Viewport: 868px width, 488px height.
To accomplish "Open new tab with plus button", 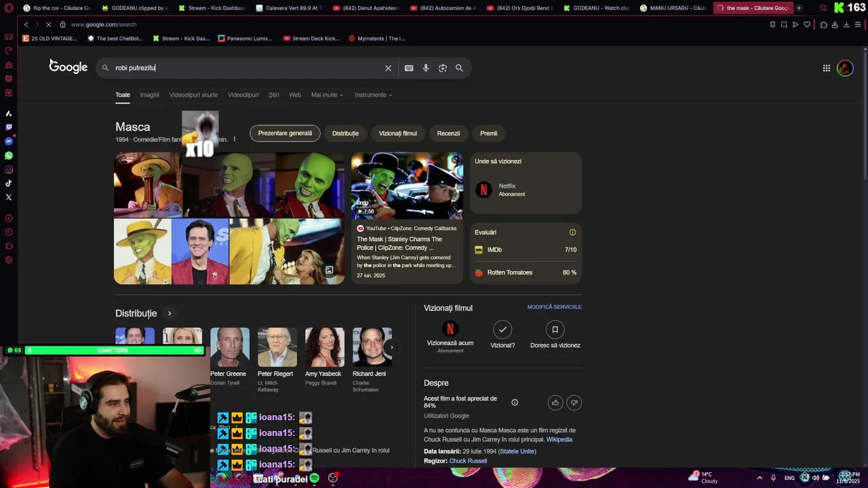I will [x=799, y=8].
